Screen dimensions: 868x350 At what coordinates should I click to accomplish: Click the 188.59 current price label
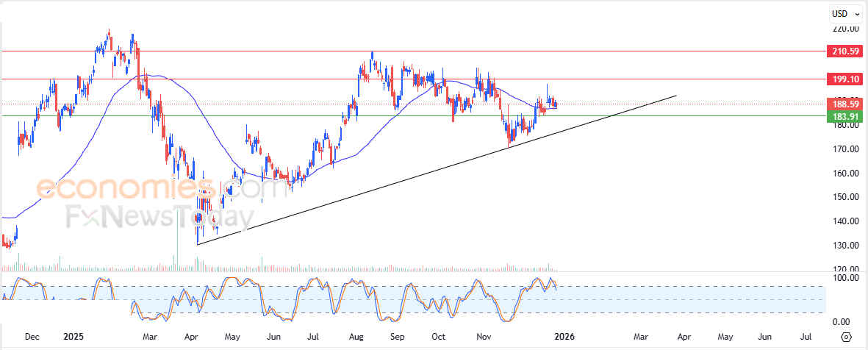(x=844, y=104)
